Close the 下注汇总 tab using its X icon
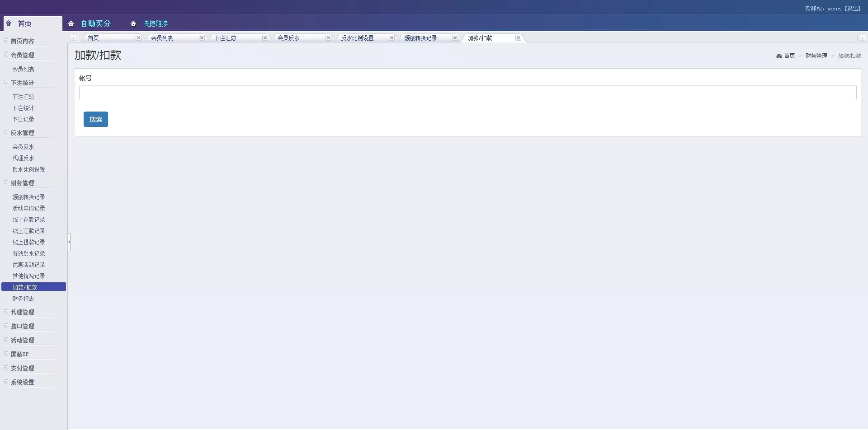 265,38
